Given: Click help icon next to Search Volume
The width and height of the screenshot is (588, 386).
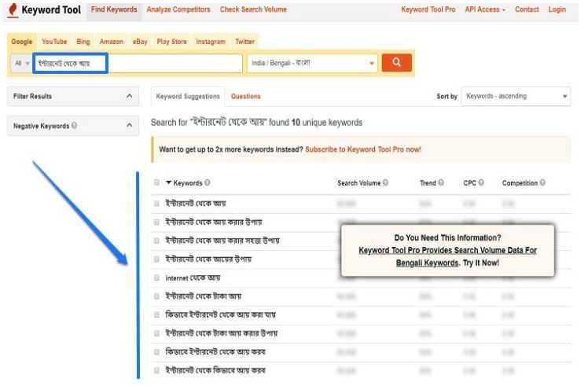Looking at the screenshot, I should 386,183.
